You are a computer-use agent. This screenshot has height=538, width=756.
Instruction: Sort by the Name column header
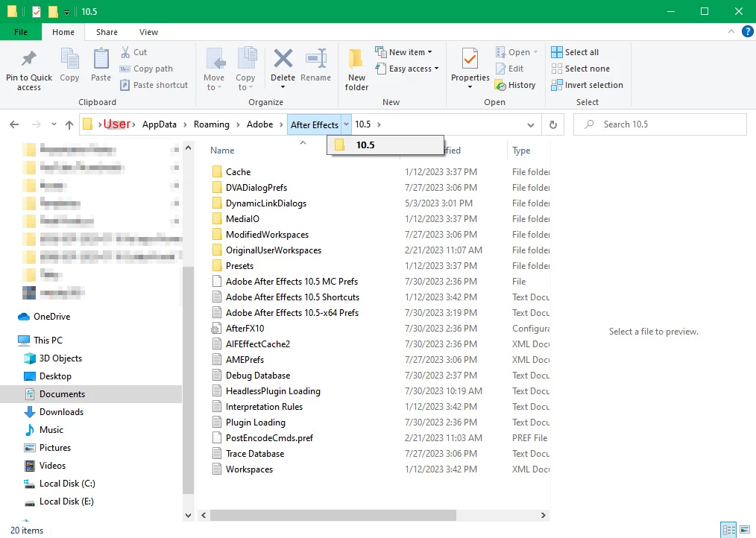[x=222, y=151]
